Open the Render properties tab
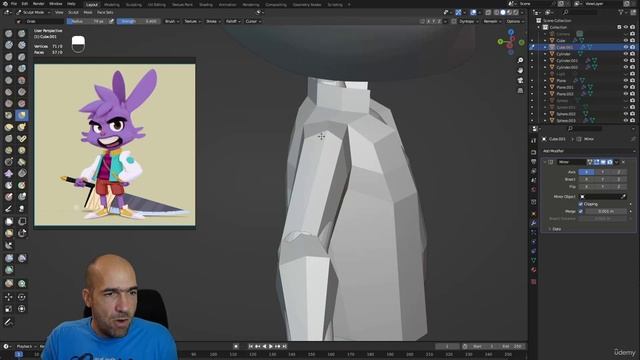The height and width of the screenshot is (360, 640). 533,152
